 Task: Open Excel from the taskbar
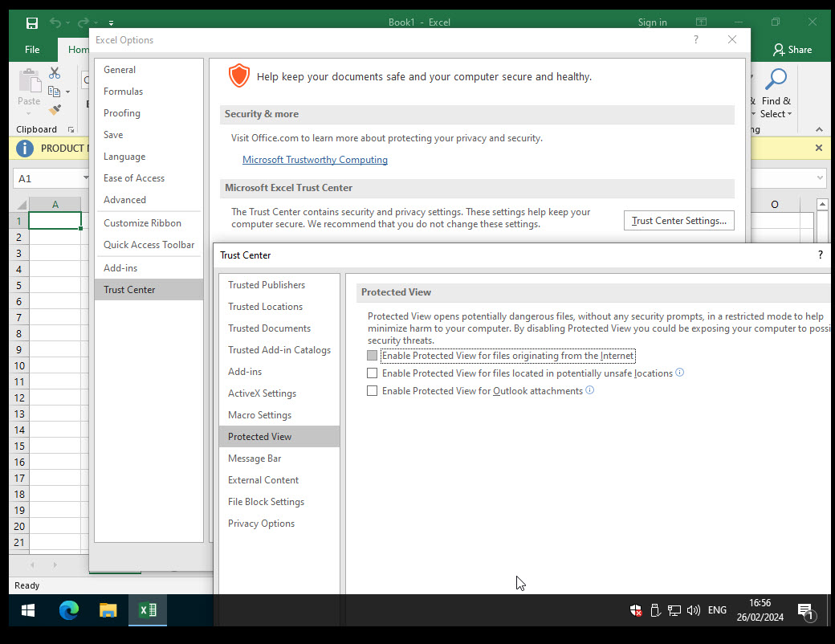point(147,610)
